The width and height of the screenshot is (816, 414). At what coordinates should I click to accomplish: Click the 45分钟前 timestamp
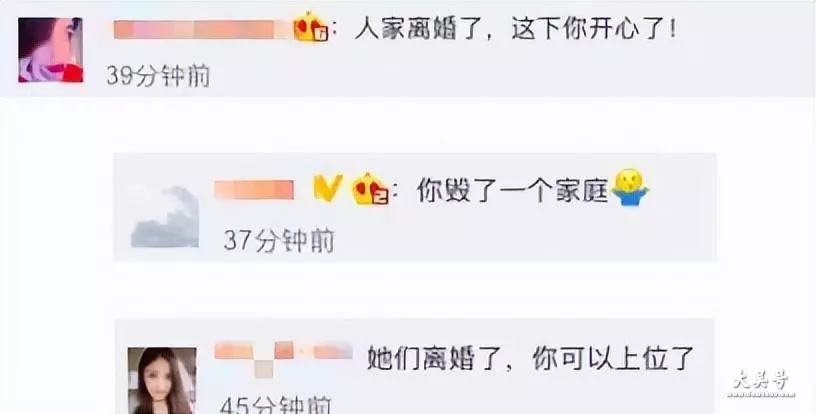(276, 405)
